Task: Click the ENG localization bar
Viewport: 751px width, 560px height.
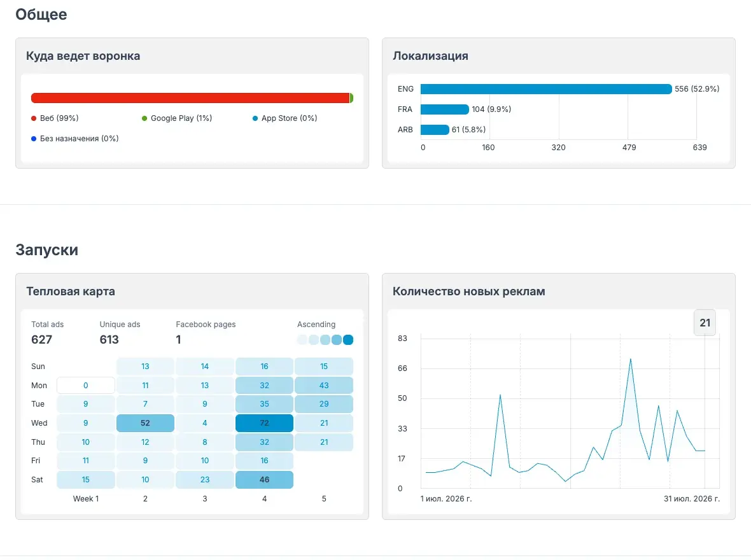Action: click(546, 89)
